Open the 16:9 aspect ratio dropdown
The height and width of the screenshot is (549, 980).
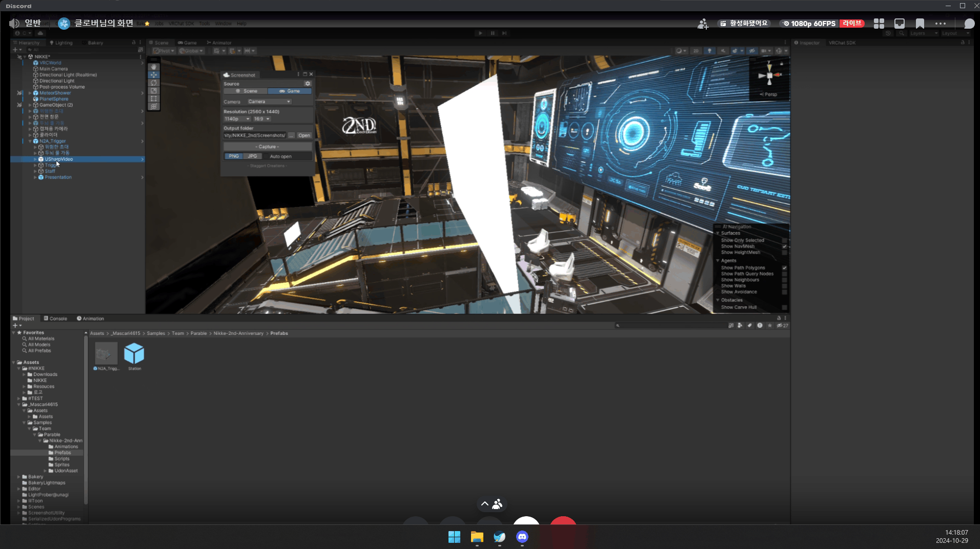tap(261, 119)
